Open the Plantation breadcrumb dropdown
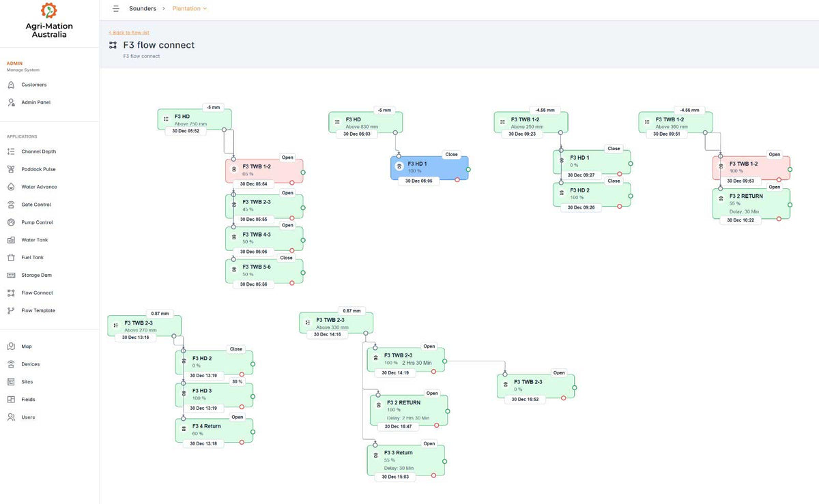This screenshot has height=504, width=819. 190,9
